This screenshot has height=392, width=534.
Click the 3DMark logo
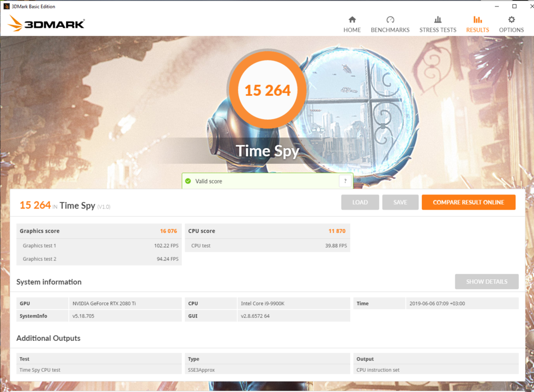(x=46, y=23)
